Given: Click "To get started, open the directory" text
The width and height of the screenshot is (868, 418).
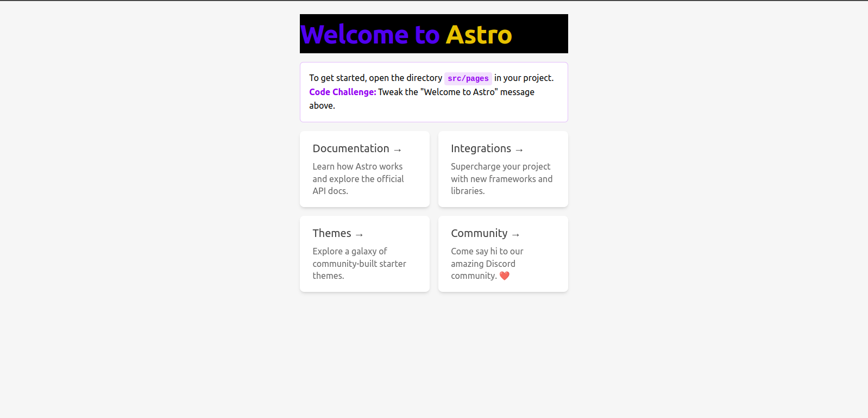Looking at the screenshot, I should 376,78.
